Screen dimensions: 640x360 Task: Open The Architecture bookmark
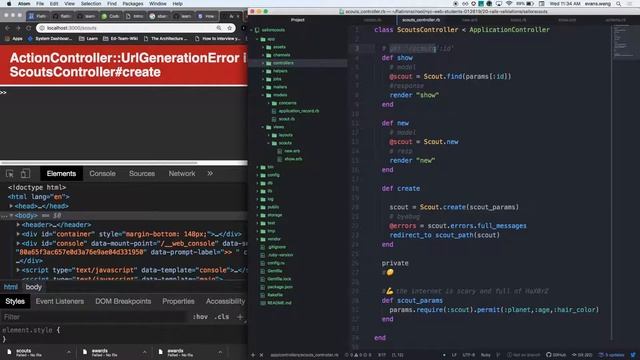[165, 38]
